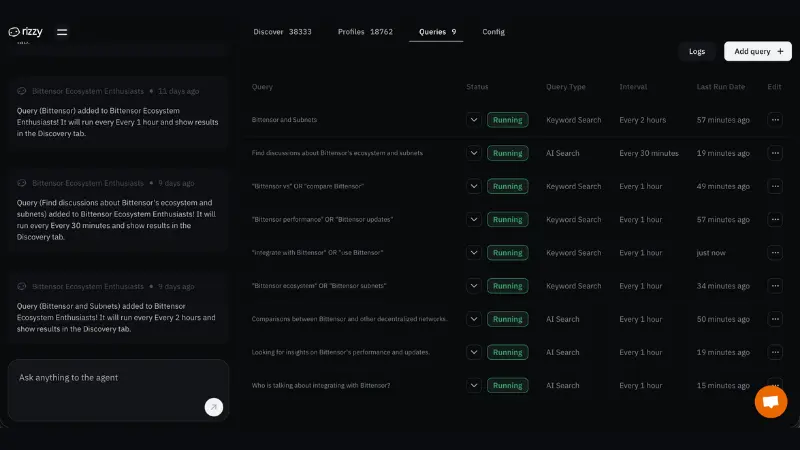Image resolution: width=800 pixels, height=450 pixels.
Task: Click 'just now' last run cell
Action: coord(711,253)
